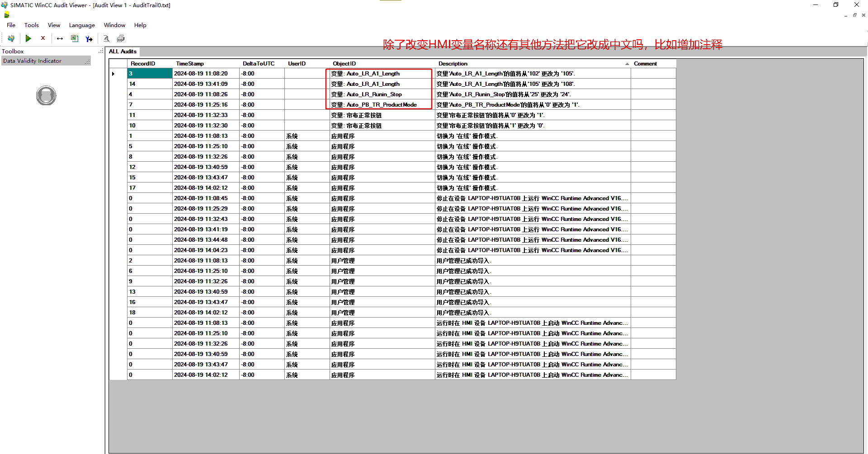Click the Excel export toolbar icon
Image resolution: width=868 pixels, height=454 pixels.
point(75,38)
